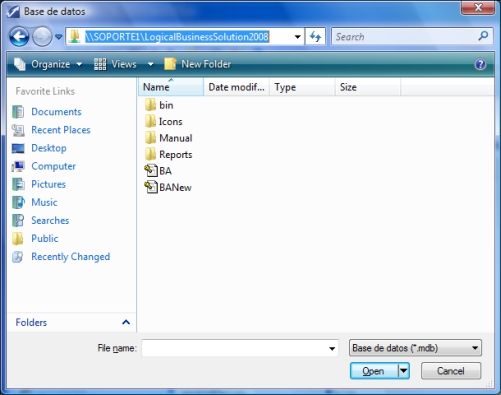This screenshot has height=395, width=501.
Task: Expand the Views dropdown arrow
Action: [151, 64]
